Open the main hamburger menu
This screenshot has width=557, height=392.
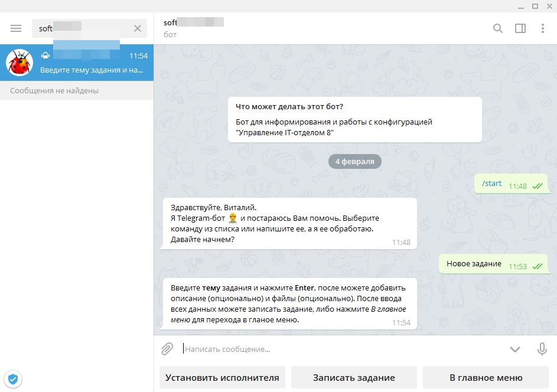15,28
